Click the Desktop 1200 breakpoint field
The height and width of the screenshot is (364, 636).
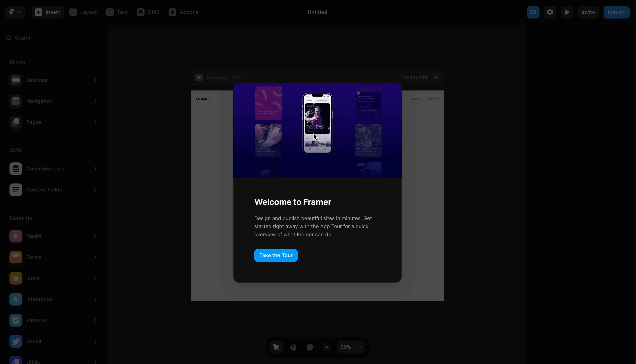(225, 77)
